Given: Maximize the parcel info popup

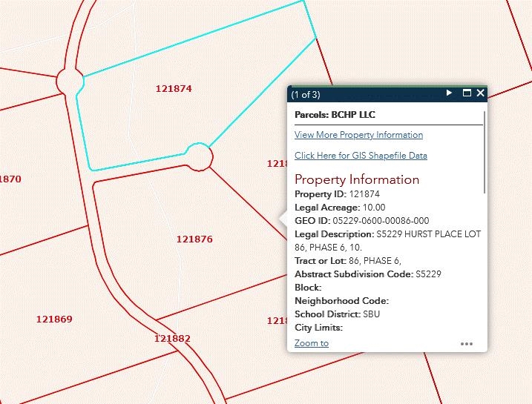Looking at the screenshot, I should [x=467, y=93].
